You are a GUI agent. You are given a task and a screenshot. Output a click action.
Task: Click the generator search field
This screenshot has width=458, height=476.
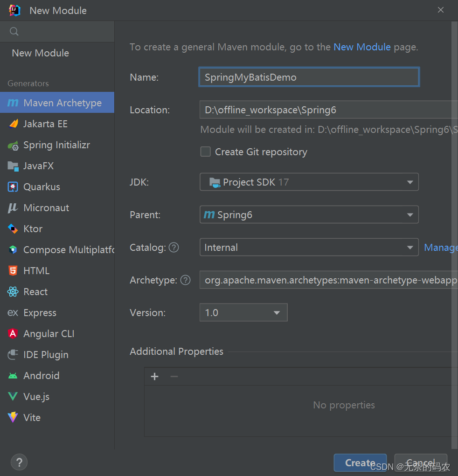click(57, 32)
